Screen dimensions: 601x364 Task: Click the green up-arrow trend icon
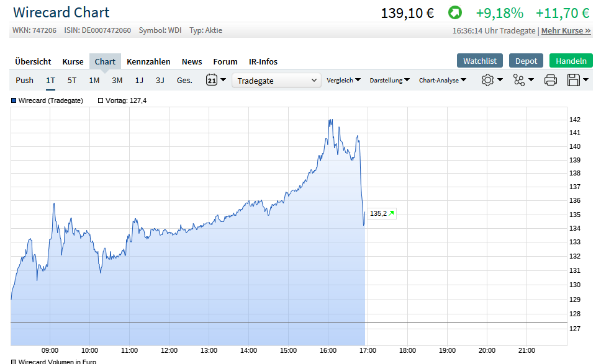(x=455, y=12)
